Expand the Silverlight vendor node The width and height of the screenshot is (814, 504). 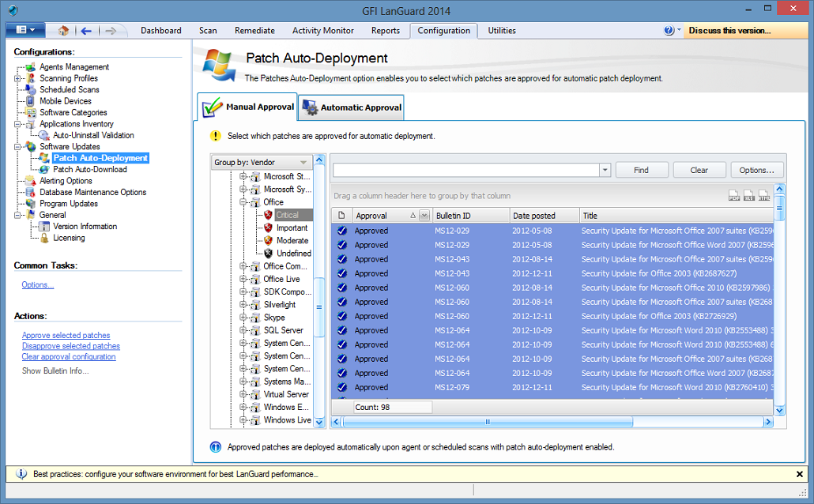pyautogui.click(x=243, y=305)
